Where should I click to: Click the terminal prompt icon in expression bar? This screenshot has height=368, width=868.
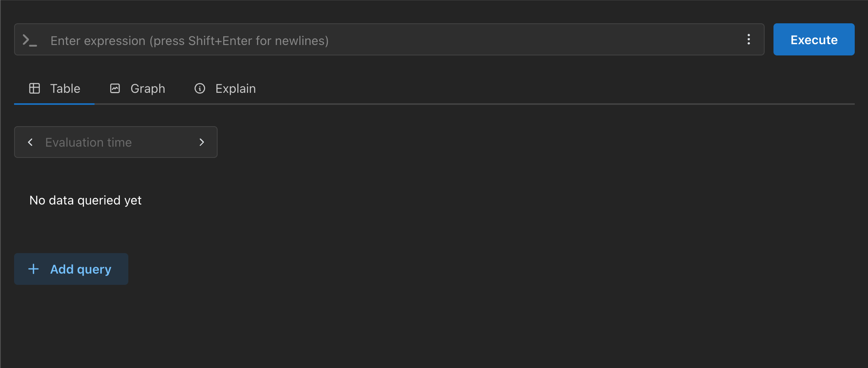[30, 39]
